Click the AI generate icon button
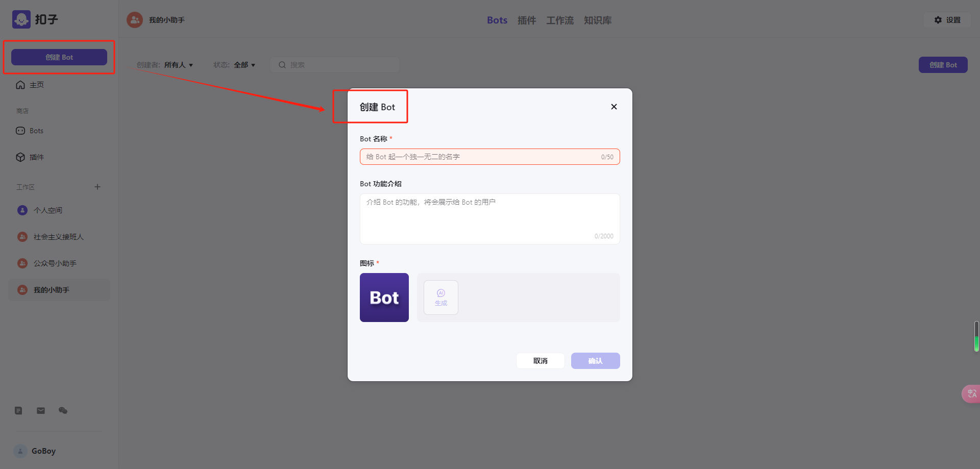This screenshot has width=980, height=469. (x=441, y=298)
